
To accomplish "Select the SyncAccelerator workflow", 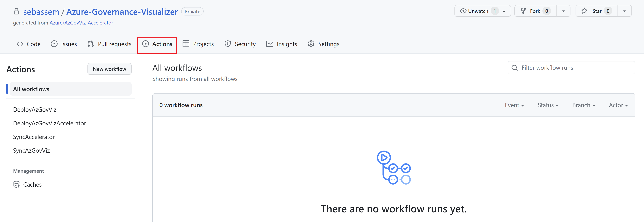I will [34, 137].
